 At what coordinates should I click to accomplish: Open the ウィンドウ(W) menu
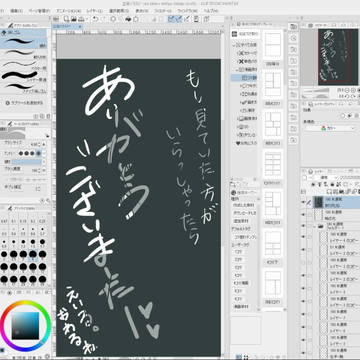click(x=189, y=11)
